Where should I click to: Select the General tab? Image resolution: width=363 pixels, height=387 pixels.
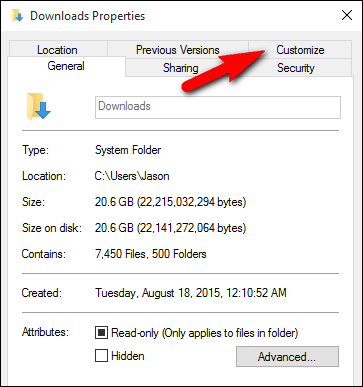pyautogui.click(x=66, y=66)
